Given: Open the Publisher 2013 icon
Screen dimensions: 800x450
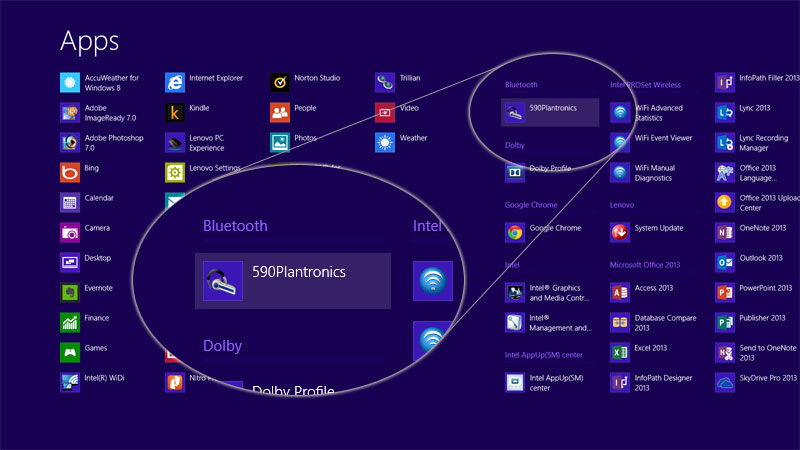Looking at the screenshot, I should tap(725, 322).
